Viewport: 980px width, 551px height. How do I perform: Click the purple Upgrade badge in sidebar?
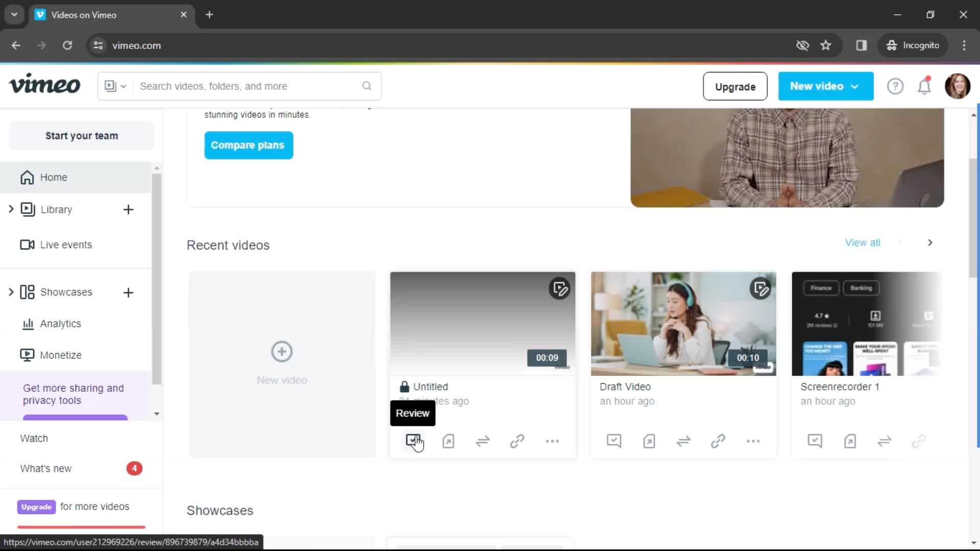(x=37, y=507)
